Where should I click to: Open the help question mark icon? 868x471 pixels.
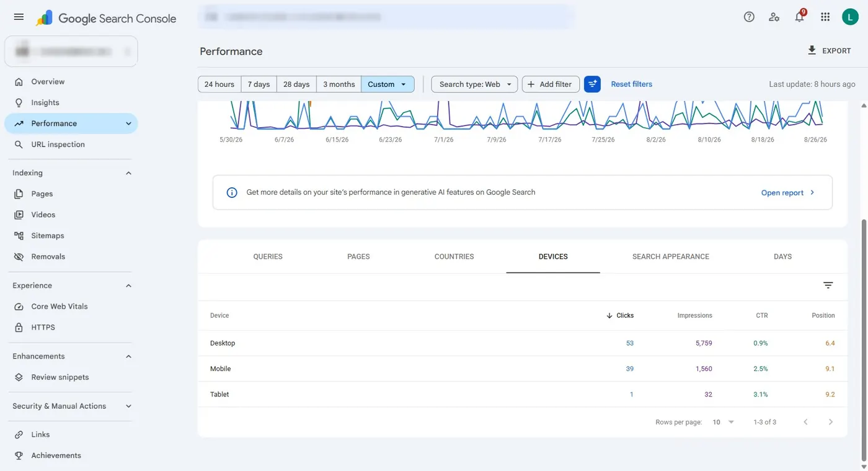749,17
